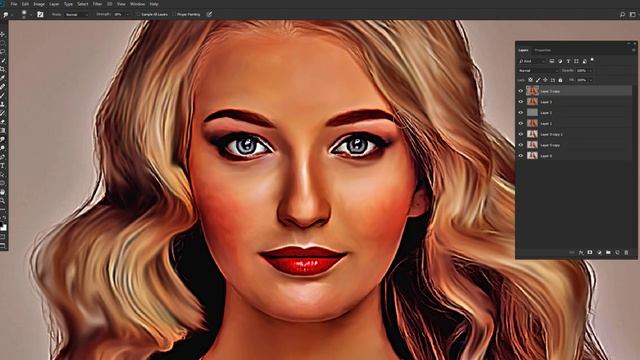Switch to the Properties tab

pos(542,50)
